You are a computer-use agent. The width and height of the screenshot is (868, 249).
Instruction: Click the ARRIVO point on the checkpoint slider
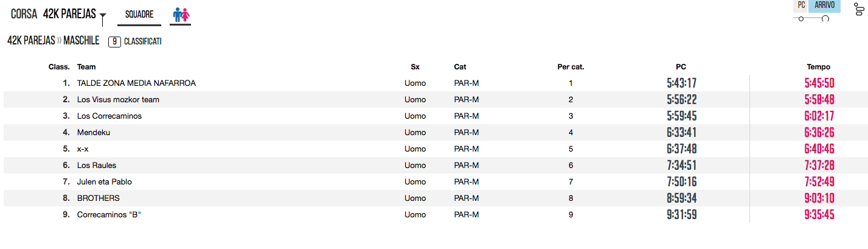(825, 19)
